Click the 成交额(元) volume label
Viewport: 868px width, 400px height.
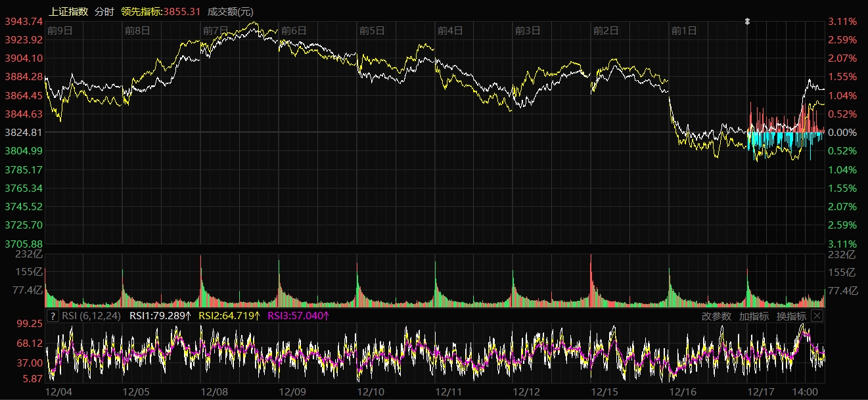pyautogui.click(x=230, y=12)
